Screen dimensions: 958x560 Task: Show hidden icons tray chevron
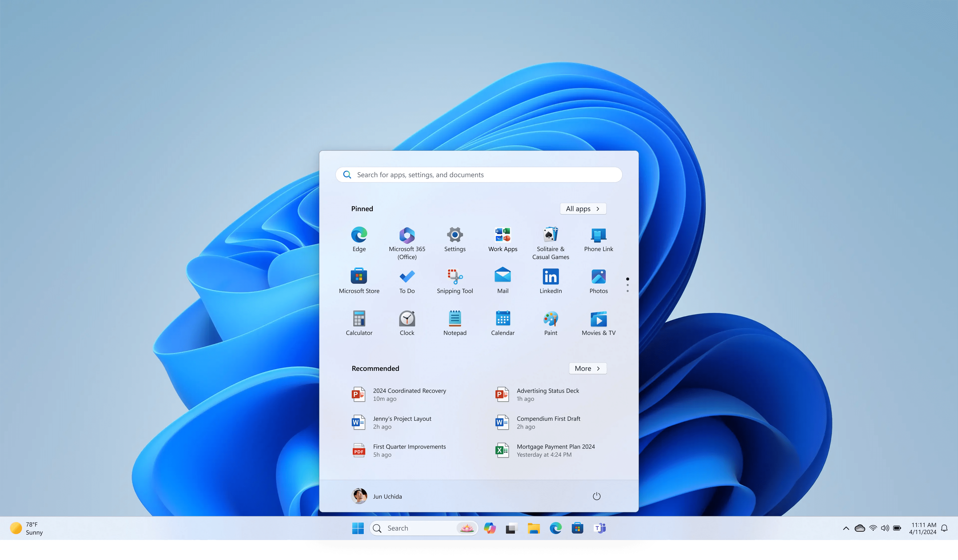[846, 528]
